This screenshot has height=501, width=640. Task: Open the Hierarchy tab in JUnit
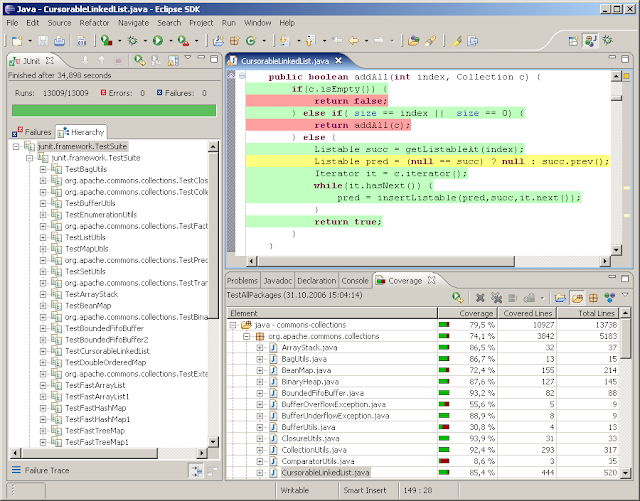81,132
